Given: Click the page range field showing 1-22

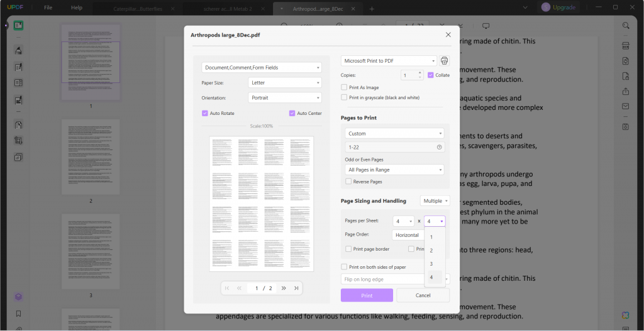Looking at the screenshot, I should [x=394, y=147].
